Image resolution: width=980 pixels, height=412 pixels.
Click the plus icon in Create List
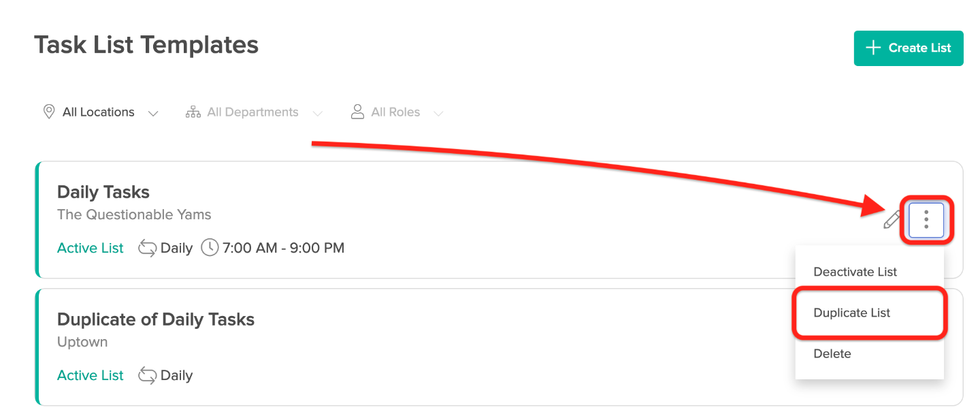pyautogui.click(x=873, y=48)
